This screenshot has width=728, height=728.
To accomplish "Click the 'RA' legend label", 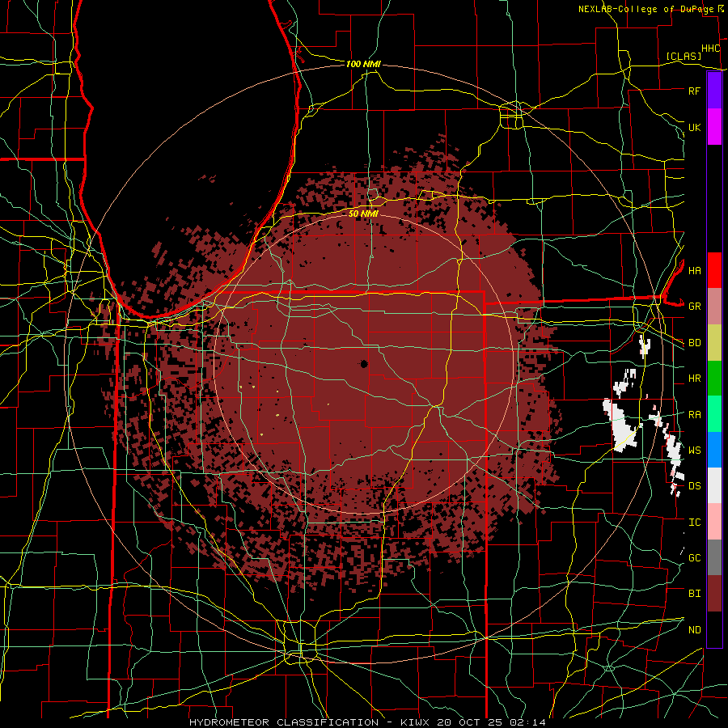I will pos(694,415).
